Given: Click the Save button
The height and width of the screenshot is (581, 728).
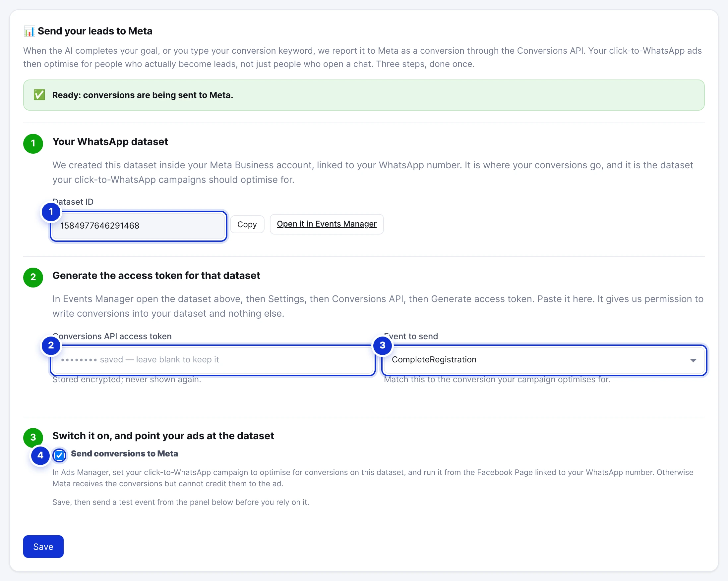Looking at the screenshot, I should [43, 546].
